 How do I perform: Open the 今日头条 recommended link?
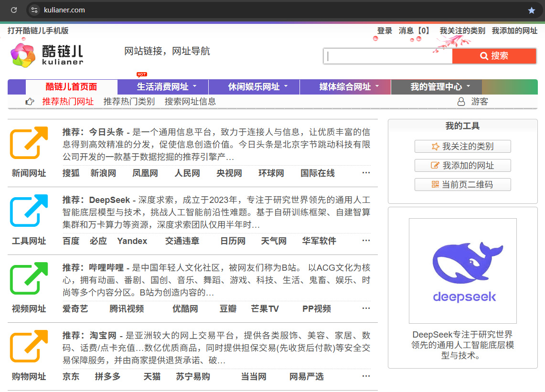pos(107,132)
